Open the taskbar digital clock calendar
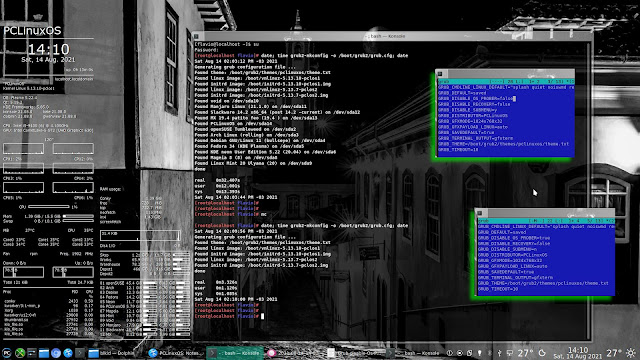This screenshot has height=360, width=640. tap(577, 353)
